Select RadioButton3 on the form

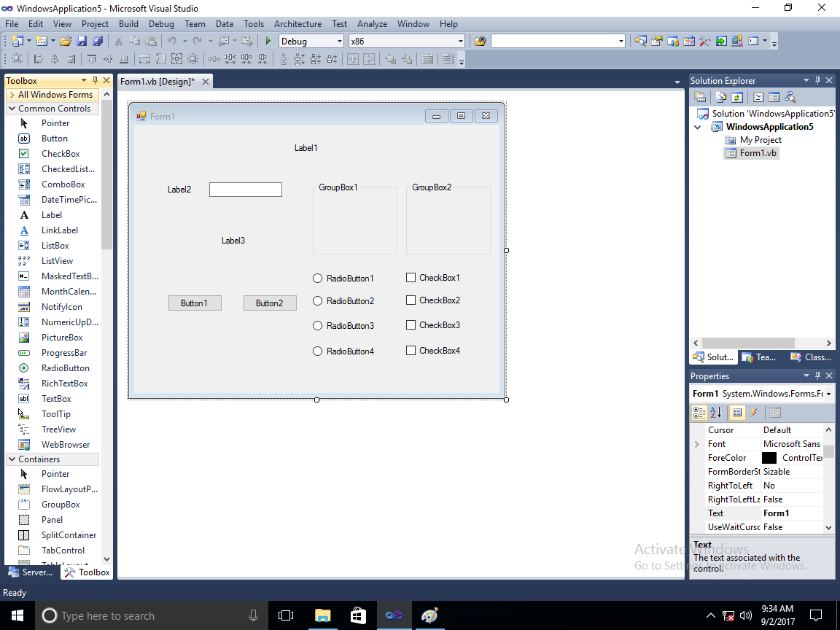pos(318,325)
